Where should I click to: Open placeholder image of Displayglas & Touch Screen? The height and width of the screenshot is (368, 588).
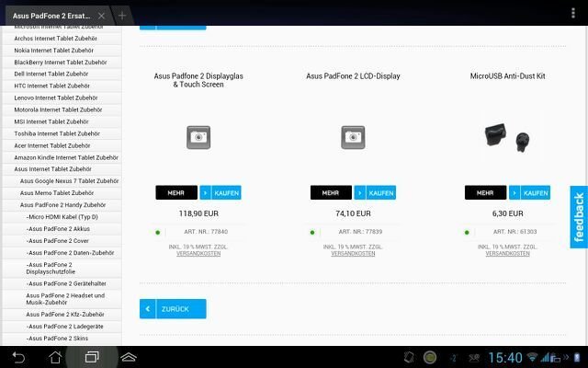point(198,137)
